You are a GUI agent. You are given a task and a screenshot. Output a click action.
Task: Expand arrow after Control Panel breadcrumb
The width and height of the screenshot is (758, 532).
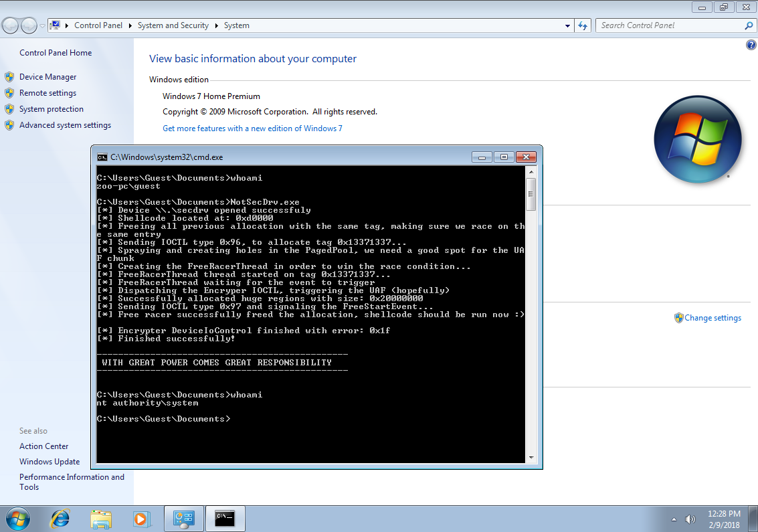tap(130, 25)
